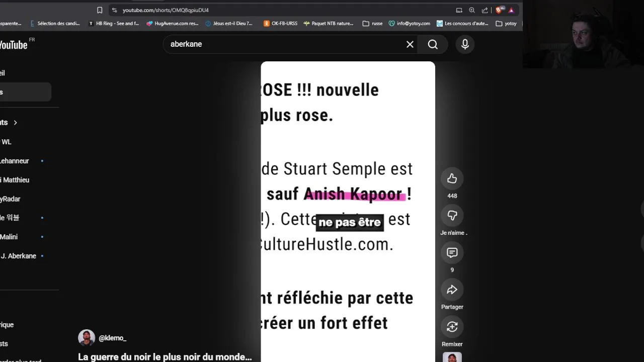This screenshot has width=644, height=362.
Task: Clear the aberkane search text
Action: tap(410, 44)
